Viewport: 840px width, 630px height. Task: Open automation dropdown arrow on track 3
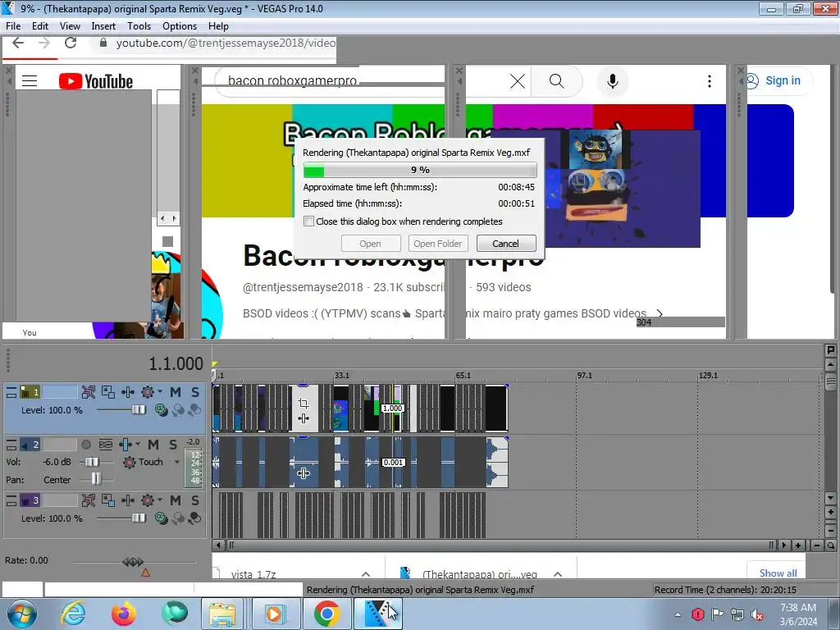tap(160, 500)
